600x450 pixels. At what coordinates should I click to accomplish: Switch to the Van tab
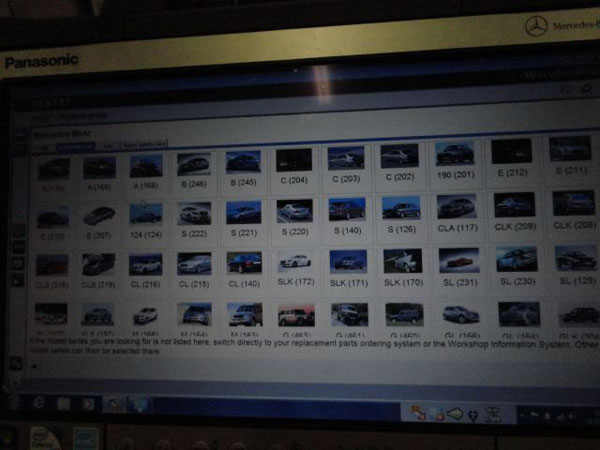click(x=108, y=146)
